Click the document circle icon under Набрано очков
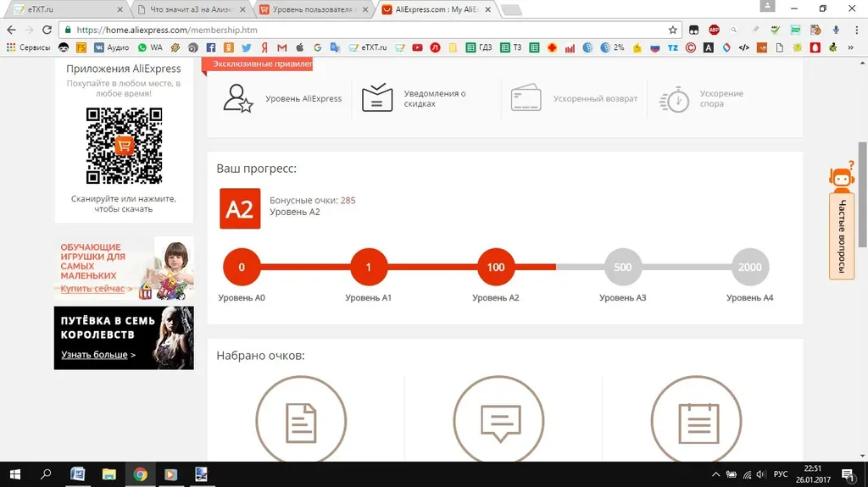This screenshot has width=868, height=487. (301, 419)
